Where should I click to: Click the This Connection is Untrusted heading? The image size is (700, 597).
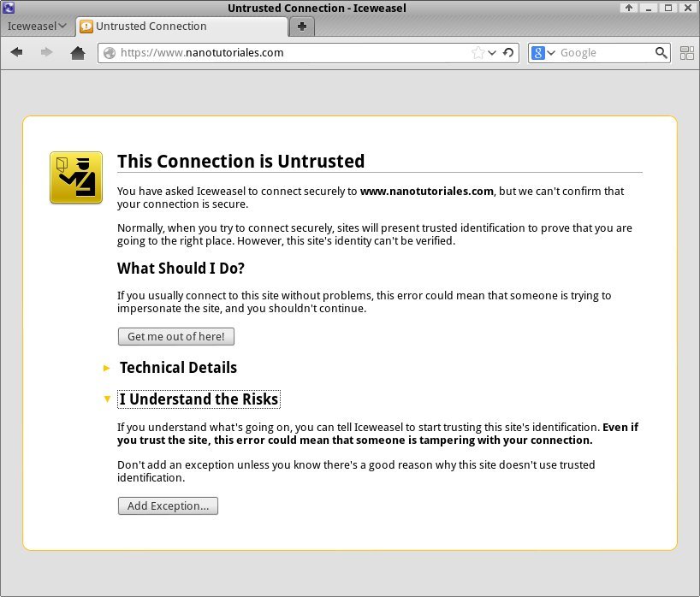coord(241,161)
